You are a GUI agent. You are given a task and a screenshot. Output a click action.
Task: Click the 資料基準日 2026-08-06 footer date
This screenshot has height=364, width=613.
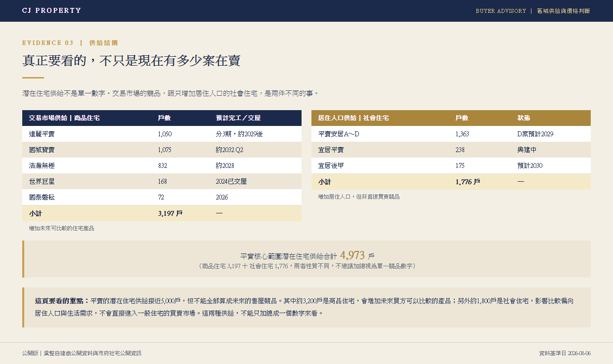point(565,353)
